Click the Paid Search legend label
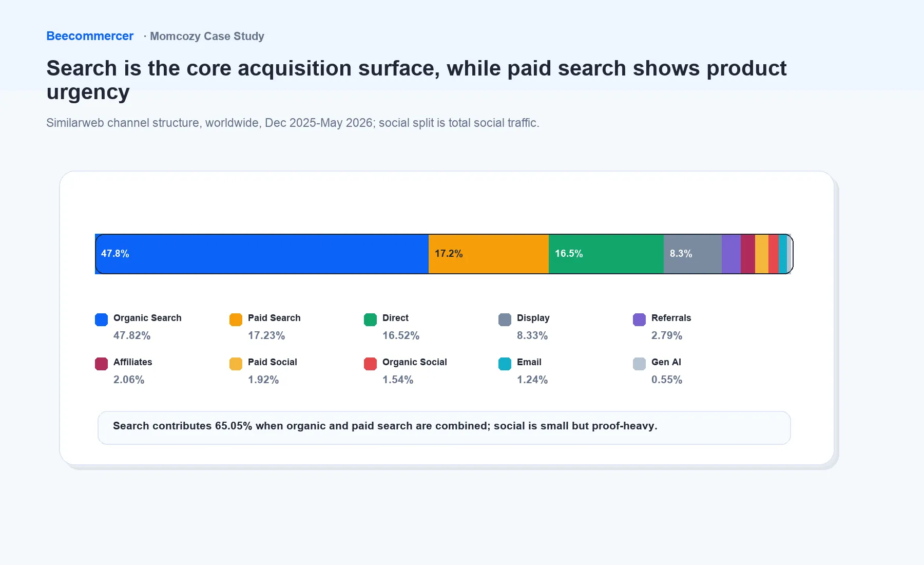Viewport: 924px width, 565px height. click(x=274, y=318)
